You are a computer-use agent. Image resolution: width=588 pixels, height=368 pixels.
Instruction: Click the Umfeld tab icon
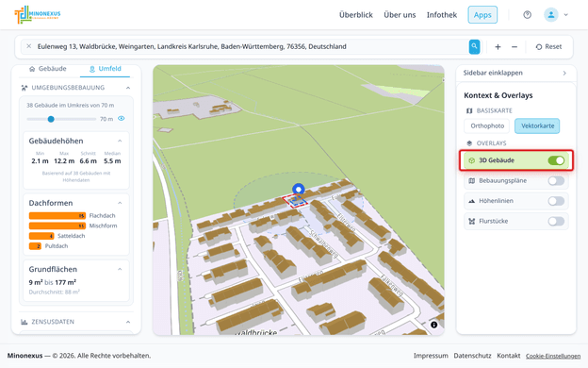[x=92, y=69]
